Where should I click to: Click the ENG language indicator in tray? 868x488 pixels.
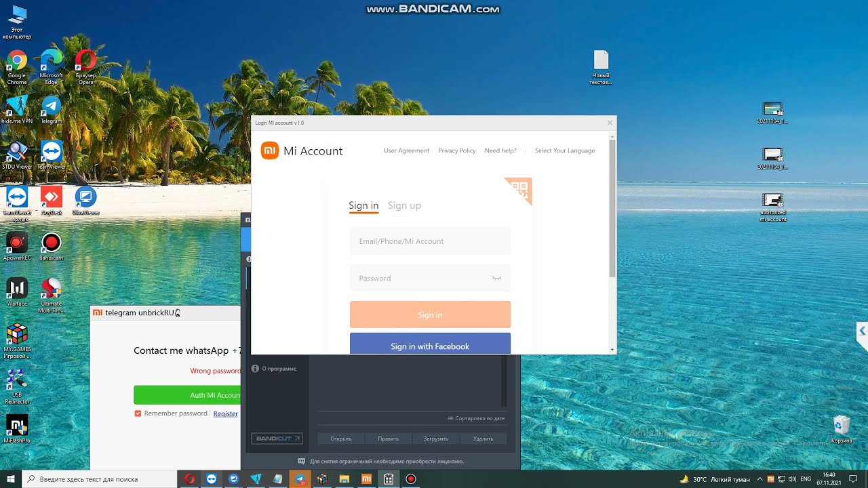pyautogui.click(x=806, y=479)
